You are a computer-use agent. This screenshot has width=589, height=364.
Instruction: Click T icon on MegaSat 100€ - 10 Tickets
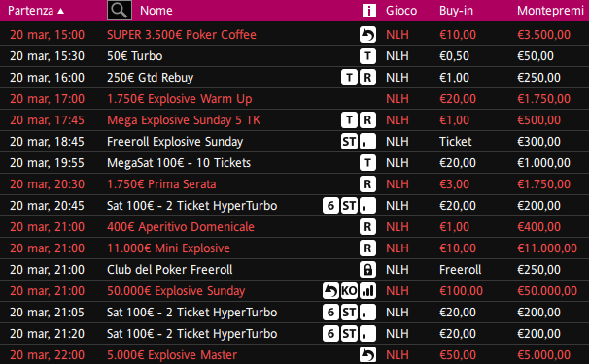click(367, 163)
